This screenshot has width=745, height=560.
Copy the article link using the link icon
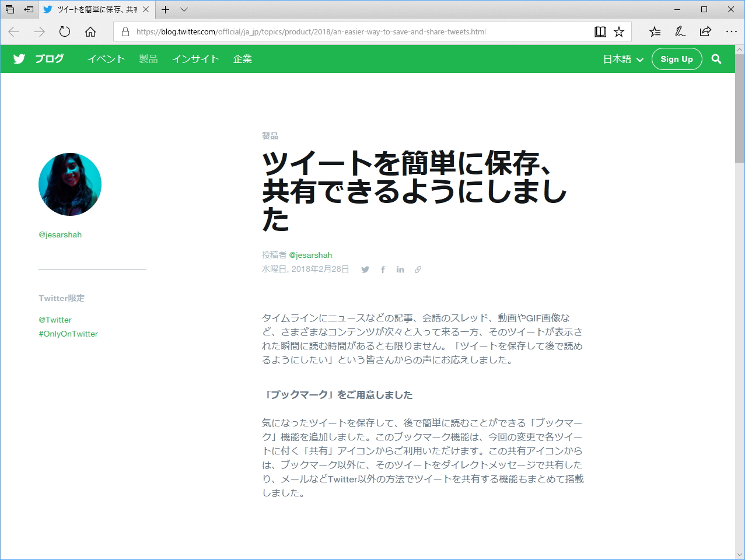pos(418,269)
